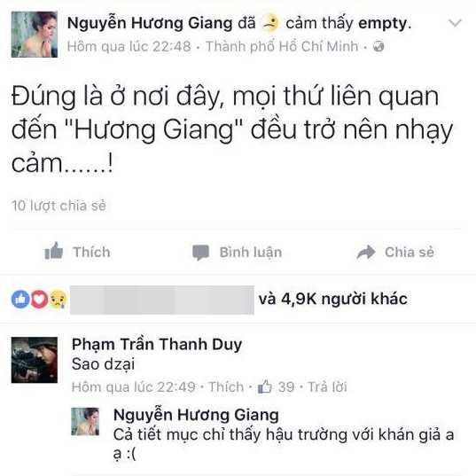Image resolution: width=476 pixels, height=476 pixels.
Task: Open the Phạm Trần Thanh Duy commenter name
Action: 157,345
